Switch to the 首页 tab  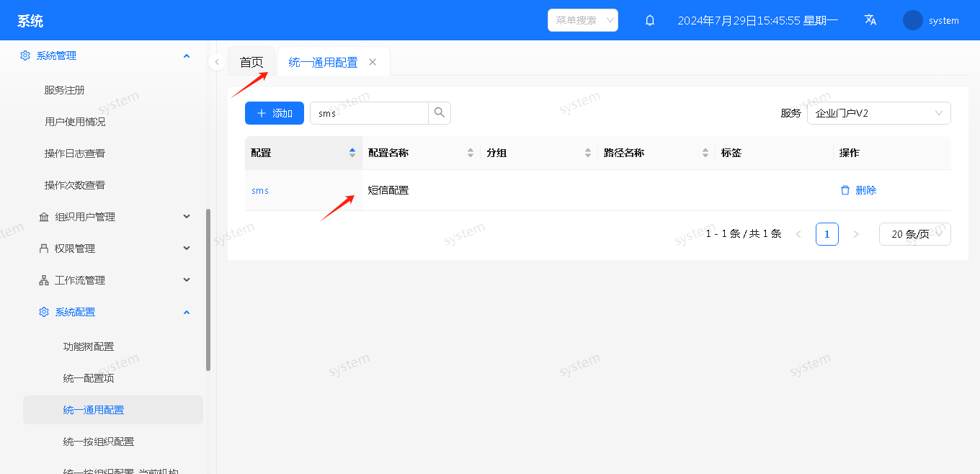click(251, 63)
